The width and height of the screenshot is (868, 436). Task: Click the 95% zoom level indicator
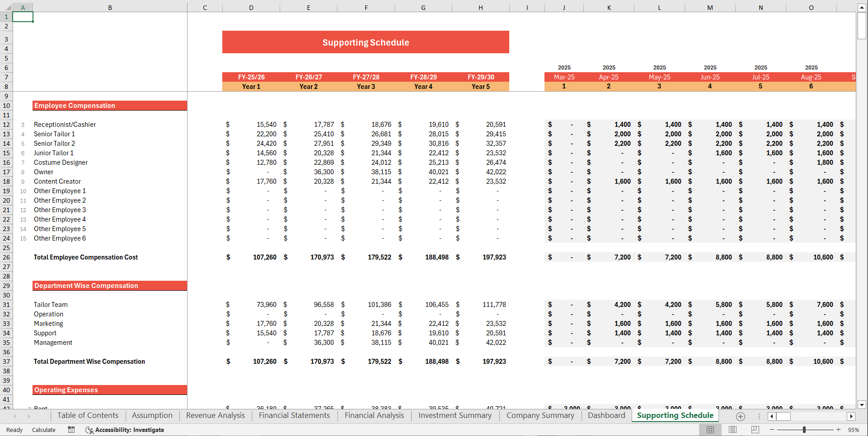pos(855,430)
